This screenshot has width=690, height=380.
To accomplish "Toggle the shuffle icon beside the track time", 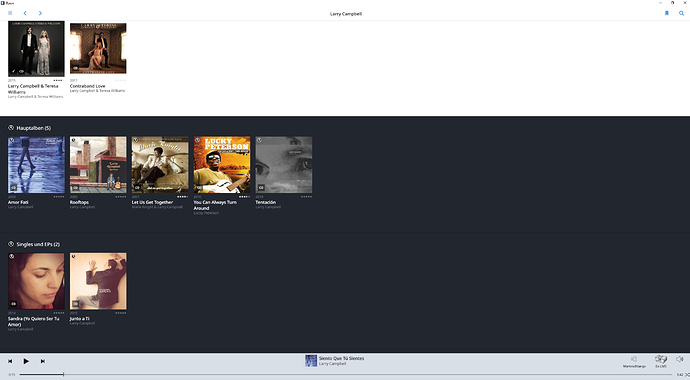I will pyautogui.click(x=687, y=375).
